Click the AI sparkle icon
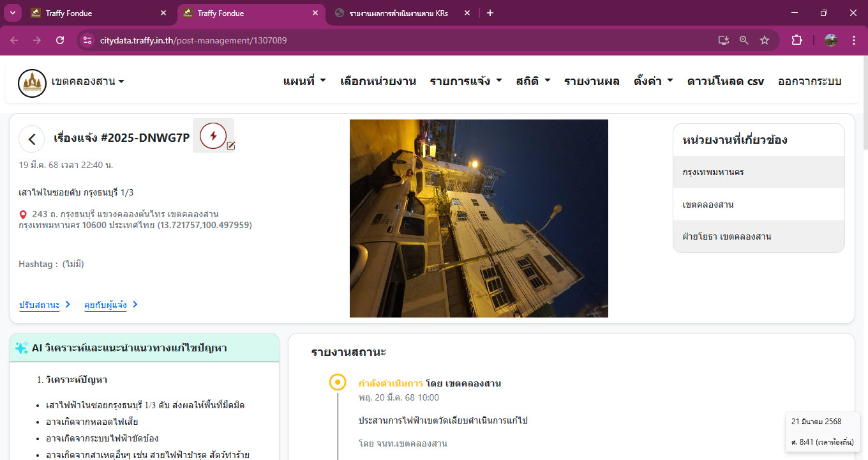This screenshot has width=868, height=460. click(22, 348)
